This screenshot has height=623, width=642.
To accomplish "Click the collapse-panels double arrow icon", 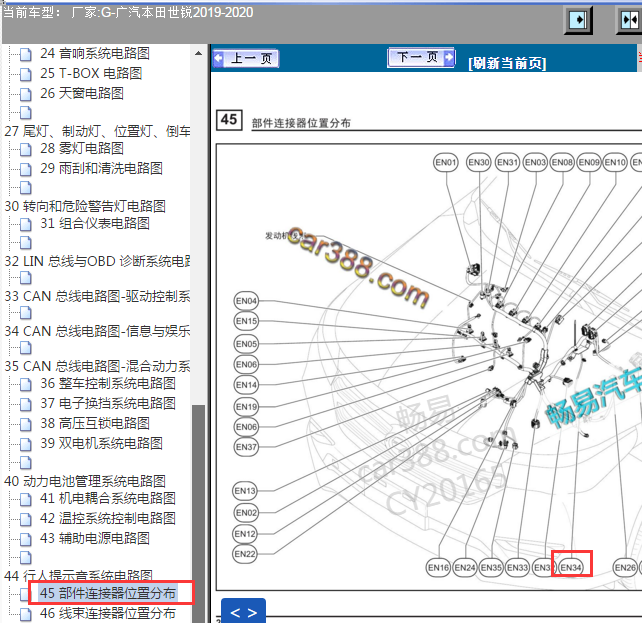I will pos(630,20).
